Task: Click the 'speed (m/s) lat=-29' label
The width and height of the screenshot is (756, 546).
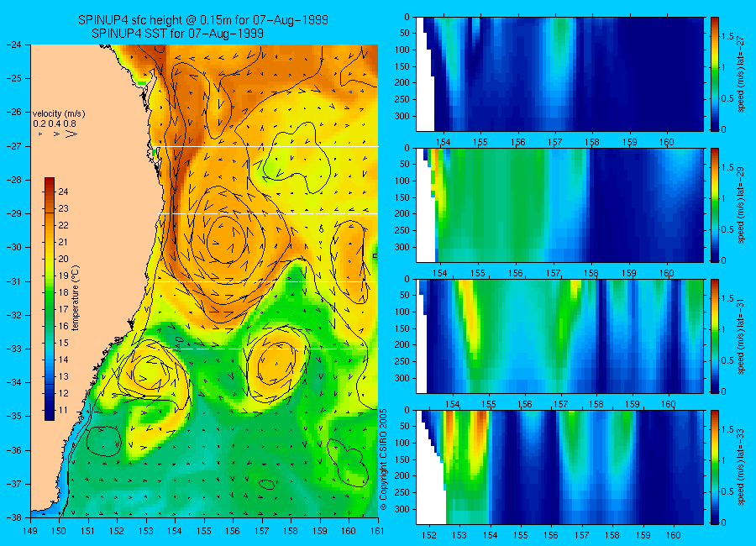Action: pos(741,206)
